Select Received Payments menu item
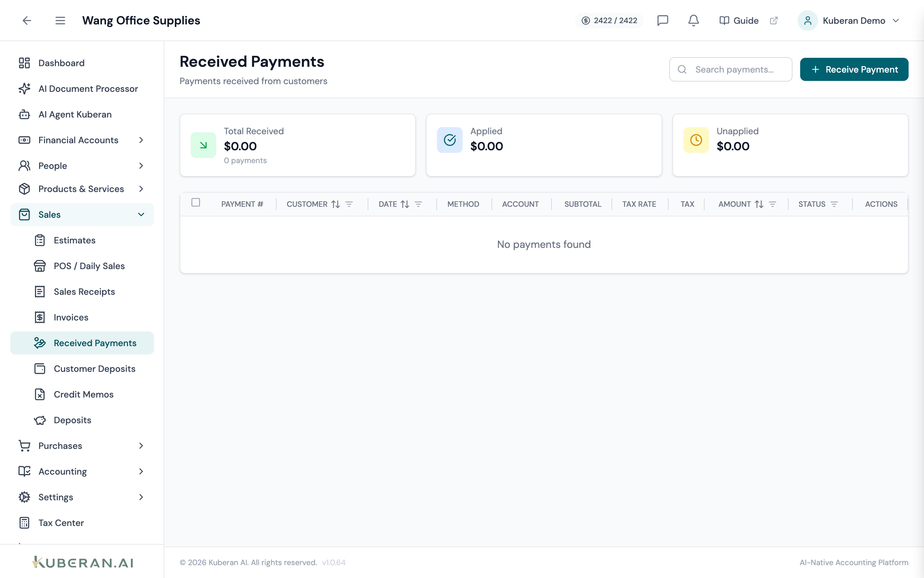Image resolution: width=924 pixels, height=578 pixels. tap(82, 343)
